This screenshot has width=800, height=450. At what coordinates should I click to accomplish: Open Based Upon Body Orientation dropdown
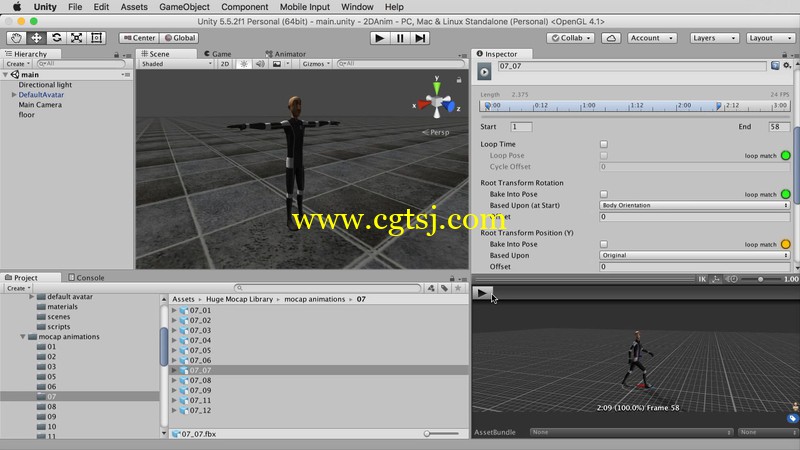pos(694,205)
